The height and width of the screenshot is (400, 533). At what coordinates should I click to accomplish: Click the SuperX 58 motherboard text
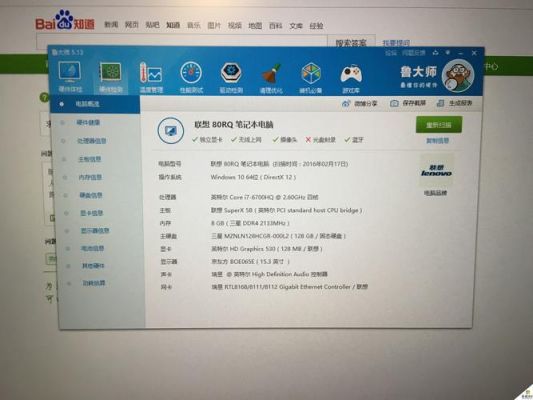pyautogui.click(x=287, y=210)
